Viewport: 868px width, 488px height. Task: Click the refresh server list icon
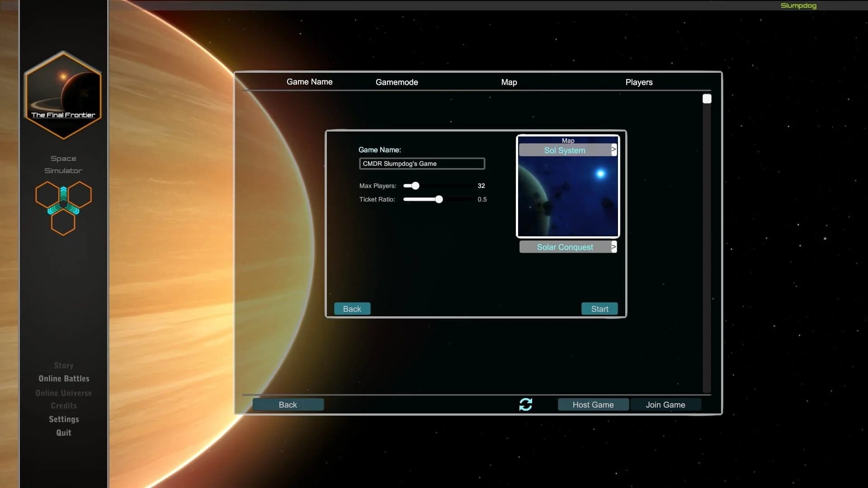click(x=526, y=404)
